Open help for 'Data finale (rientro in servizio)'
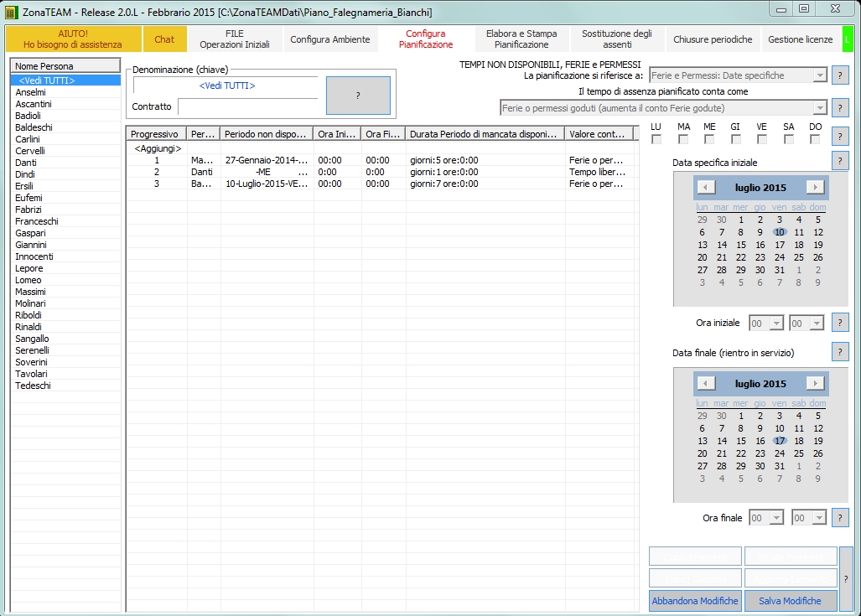This screenshot has width=861, height=616. [x=839, y=351]
